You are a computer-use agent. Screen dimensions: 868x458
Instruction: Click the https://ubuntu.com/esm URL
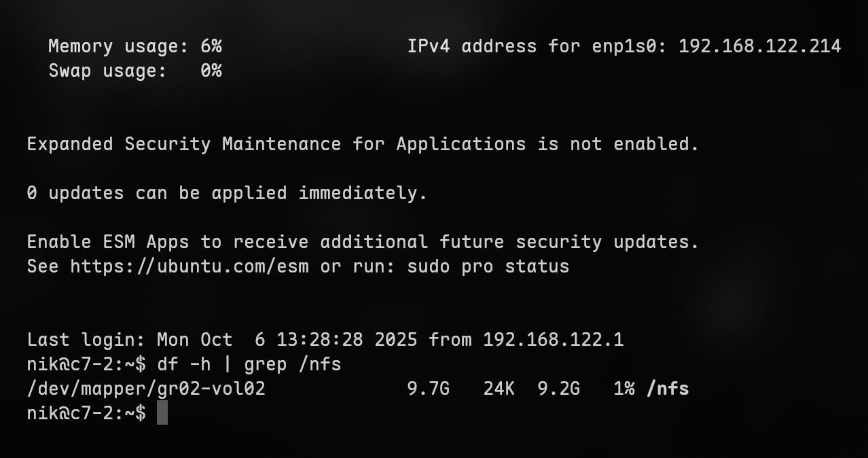point(189,266)
